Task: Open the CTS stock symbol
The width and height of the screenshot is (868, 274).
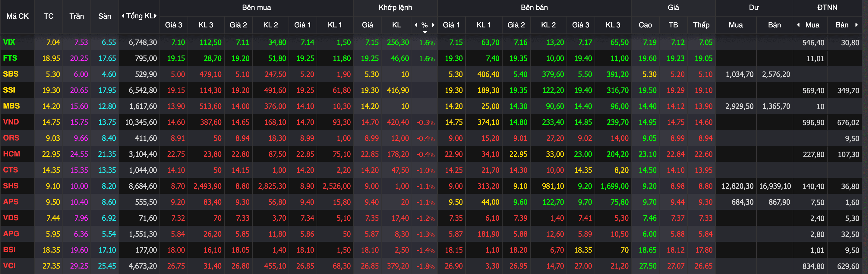Action: 11,170
